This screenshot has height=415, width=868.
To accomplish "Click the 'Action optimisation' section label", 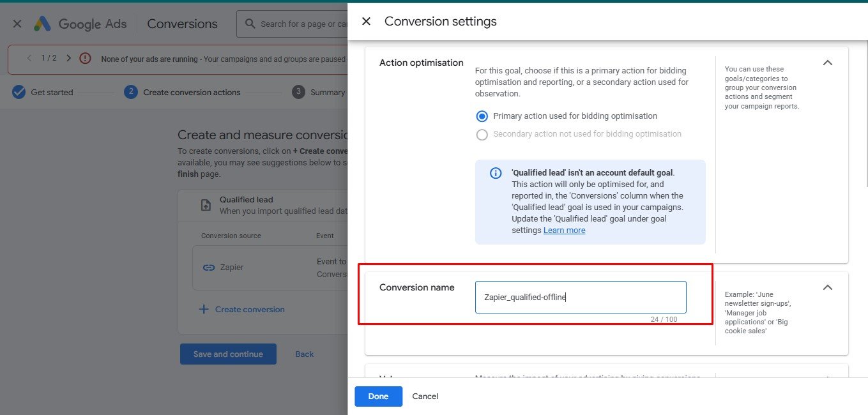I will click(x=422, y=63).
